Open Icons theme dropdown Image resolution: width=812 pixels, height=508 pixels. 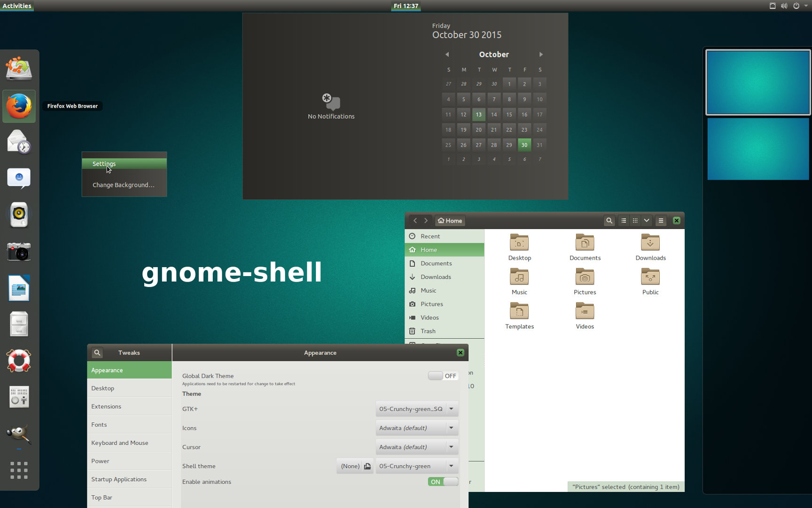click(417, 428)
